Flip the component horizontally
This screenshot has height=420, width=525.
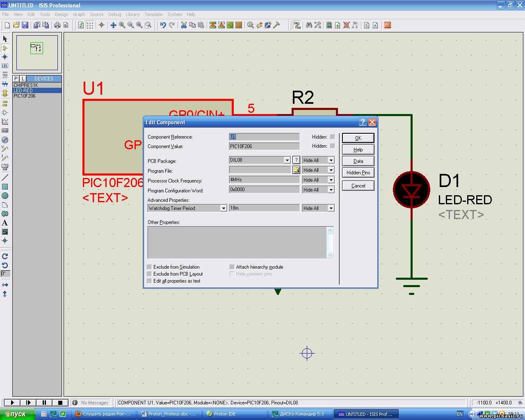[5, 285]
